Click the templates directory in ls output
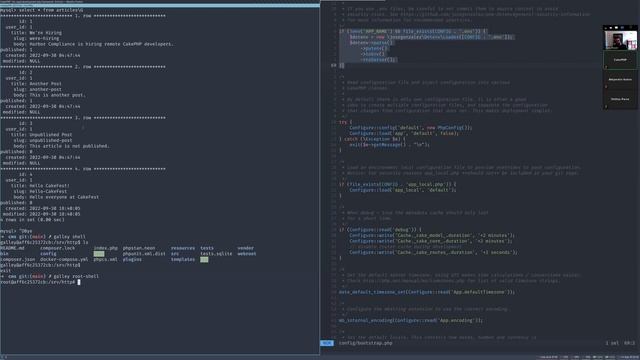Image resolution: width=640 pixels, height=360 pixels. coord(183,260)
